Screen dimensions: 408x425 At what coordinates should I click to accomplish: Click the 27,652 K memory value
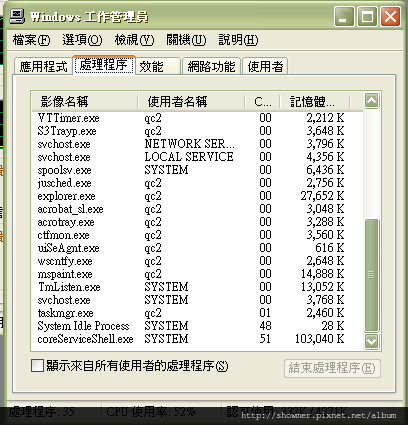pyautogui.click(x=322, y=196)
